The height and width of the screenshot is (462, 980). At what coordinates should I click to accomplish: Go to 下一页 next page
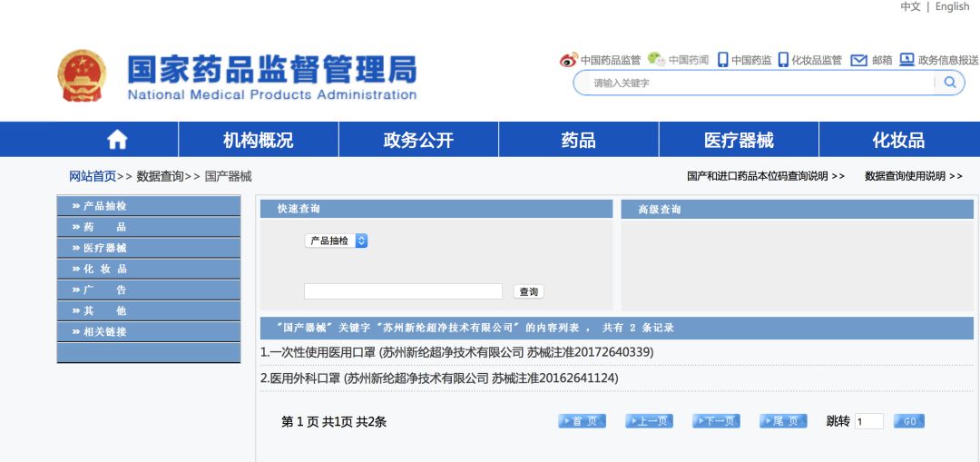pos(716,421)
